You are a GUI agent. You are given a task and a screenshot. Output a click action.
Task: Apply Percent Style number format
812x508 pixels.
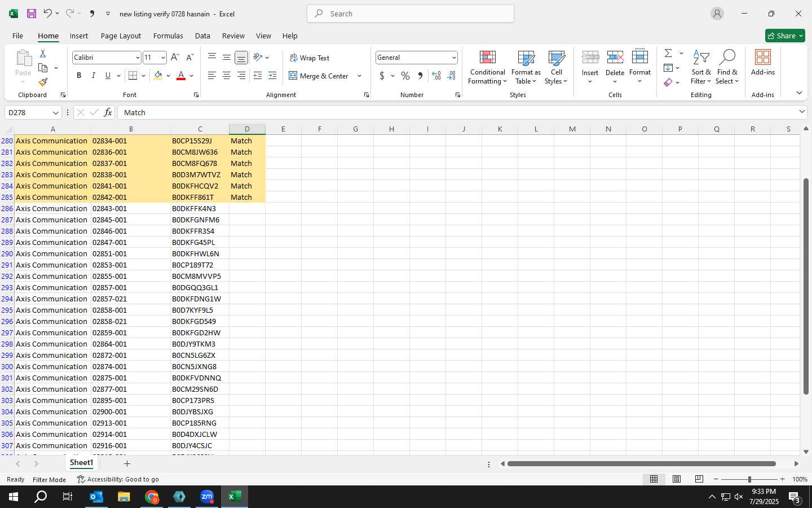pyautogui.click(x=405, y=76)
